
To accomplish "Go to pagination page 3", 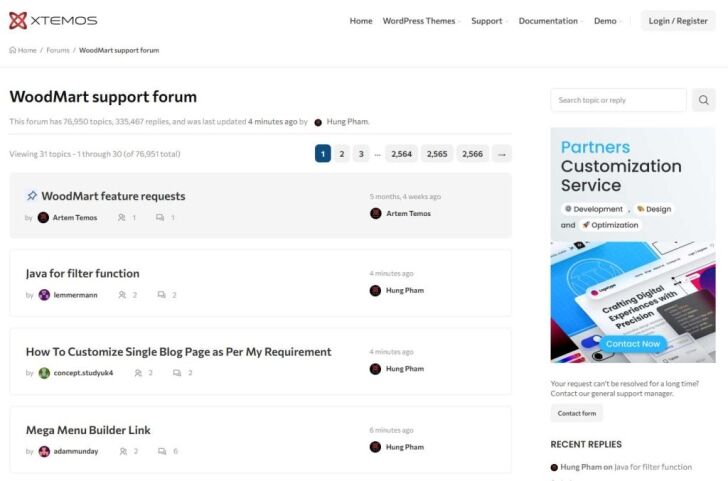I will (361, 154).
